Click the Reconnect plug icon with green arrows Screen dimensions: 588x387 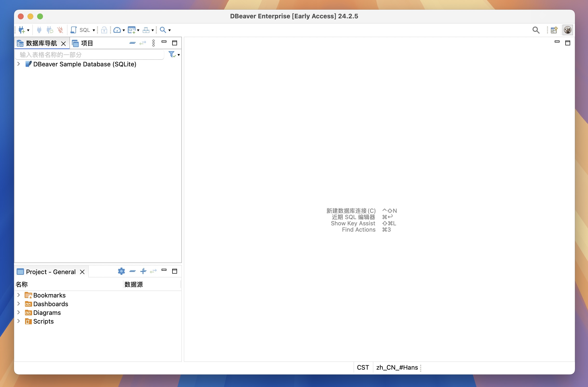coord(50,30)
